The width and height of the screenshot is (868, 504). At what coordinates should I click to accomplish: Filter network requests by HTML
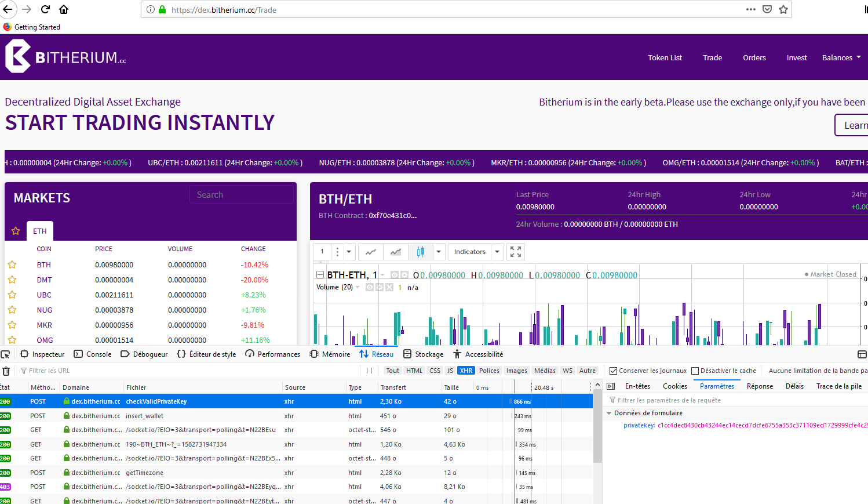point(414,371)
